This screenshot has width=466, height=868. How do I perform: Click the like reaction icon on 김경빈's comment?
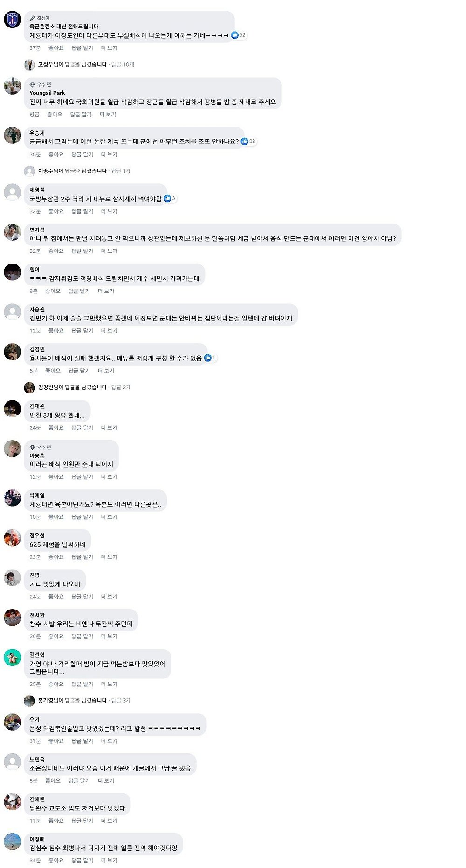[x=208, y=358]
